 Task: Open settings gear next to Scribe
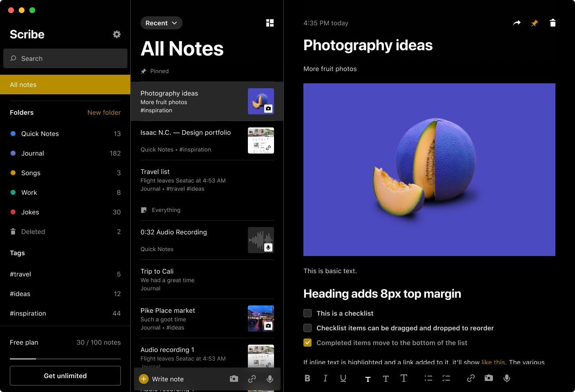coord(117,34)
